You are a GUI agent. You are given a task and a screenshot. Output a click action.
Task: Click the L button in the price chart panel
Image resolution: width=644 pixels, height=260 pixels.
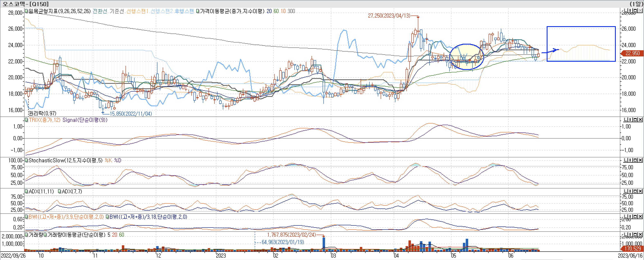[x=626, y=10]
